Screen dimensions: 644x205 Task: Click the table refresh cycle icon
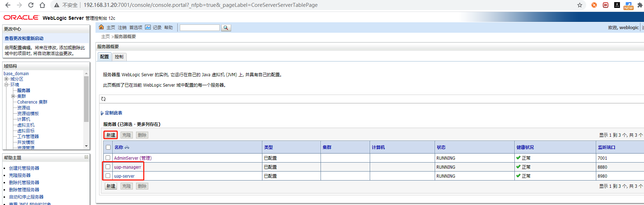[103, 99]
